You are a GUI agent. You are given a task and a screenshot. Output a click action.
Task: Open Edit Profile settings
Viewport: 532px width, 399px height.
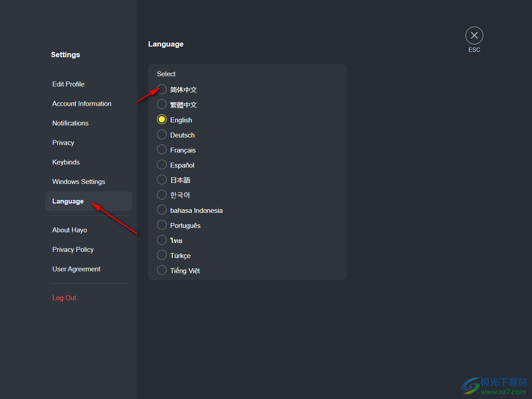[x=68, y=84]
